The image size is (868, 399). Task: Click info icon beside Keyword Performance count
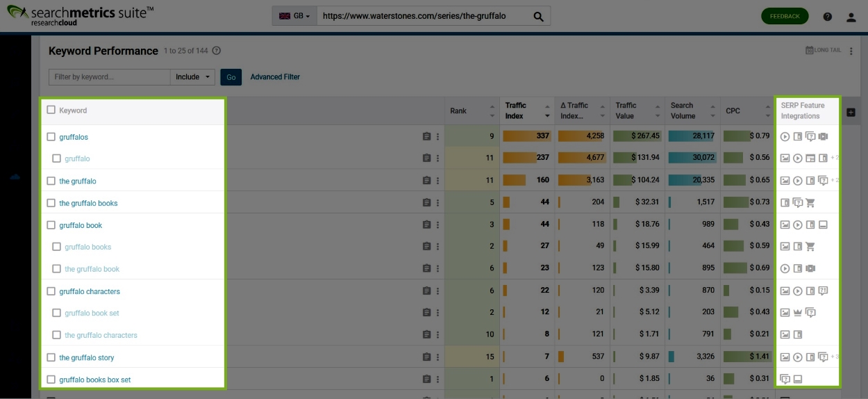point(217,51)
